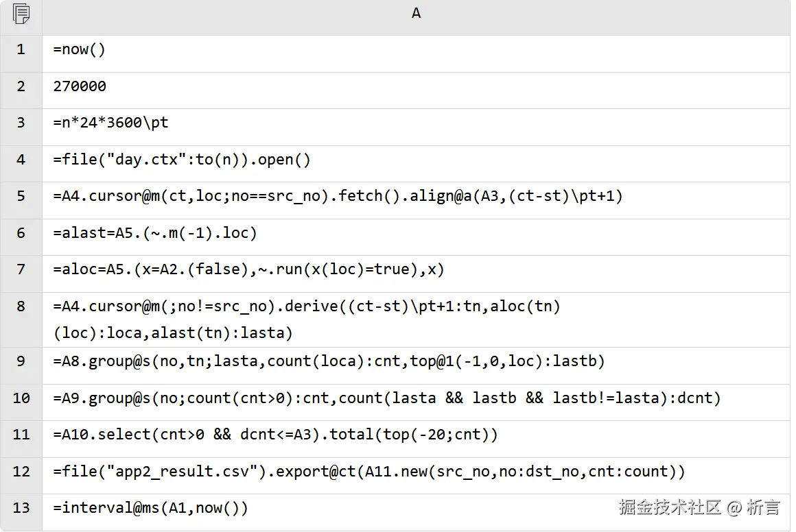Click the grid corner select-all icon
796x532 pixels.
tap(21, 14)
